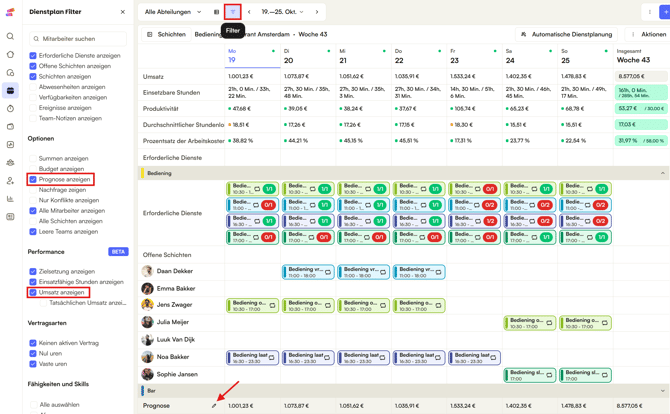The width and height of the screenshot is (670, 414).
Task: Close the Dienstplan Filter panel
Action: tap(123, 12)
